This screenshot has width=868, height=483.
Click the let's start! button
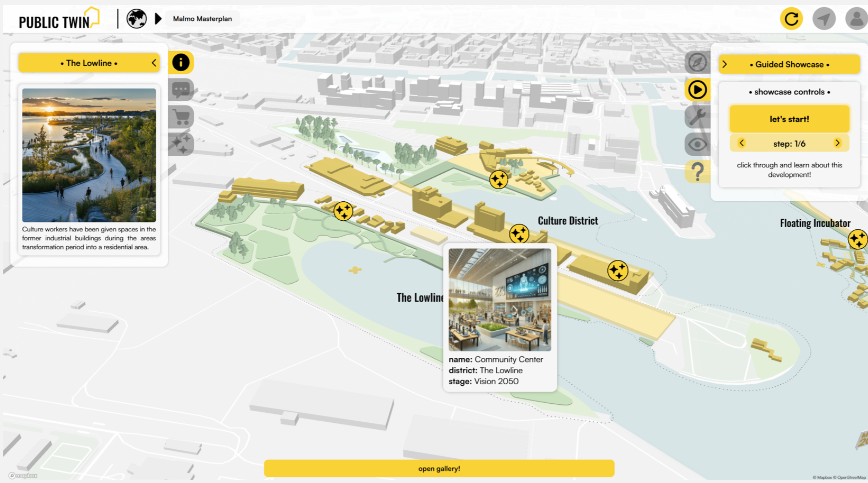[x=789, y=119]
